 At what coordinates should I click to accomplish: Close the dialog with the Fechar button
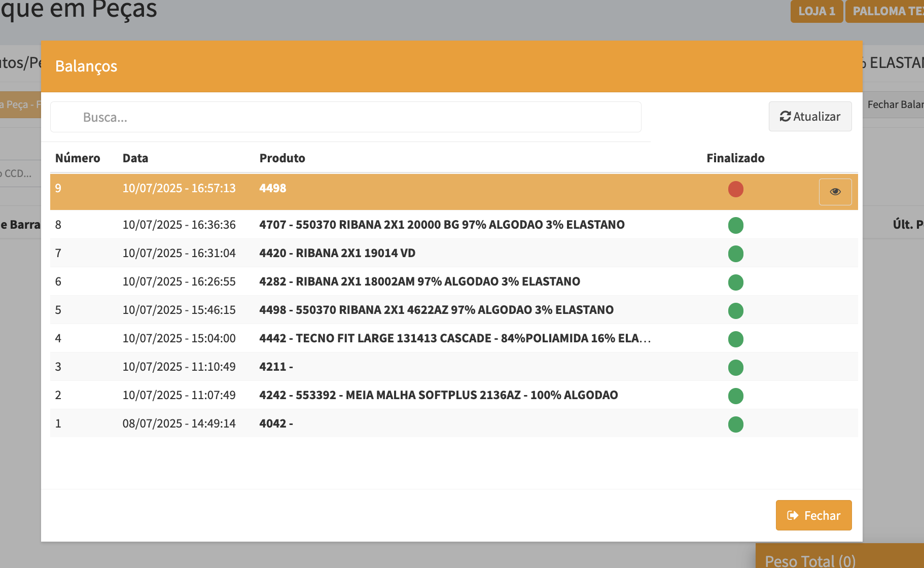click(x=813, y=515)
